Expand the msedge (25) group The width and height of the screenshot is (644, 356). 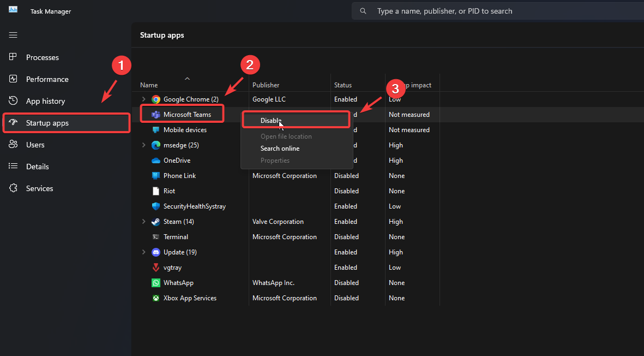pos(144,145)
